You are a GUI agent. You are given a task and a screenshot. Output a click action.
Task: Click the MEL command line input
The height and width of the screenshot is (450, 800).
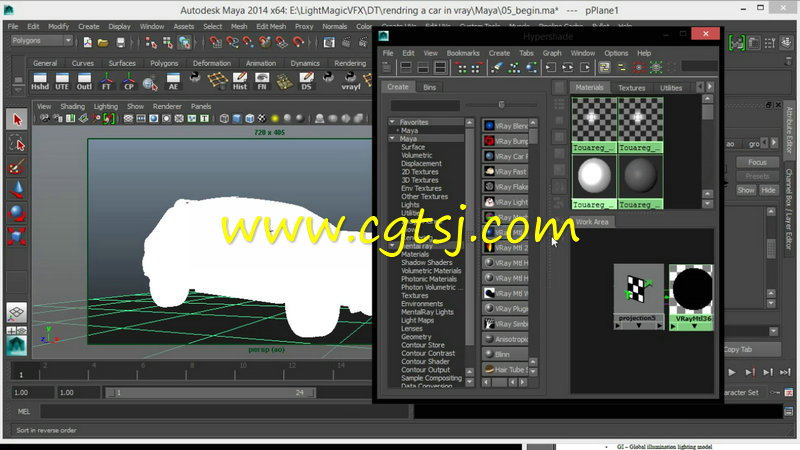coord(225,411)
